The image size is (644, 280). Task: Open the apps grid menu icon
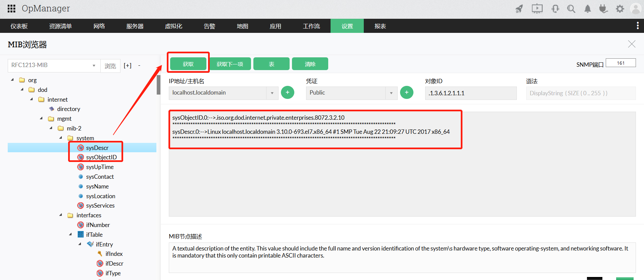pyautogui.click(x=11, y=8)
